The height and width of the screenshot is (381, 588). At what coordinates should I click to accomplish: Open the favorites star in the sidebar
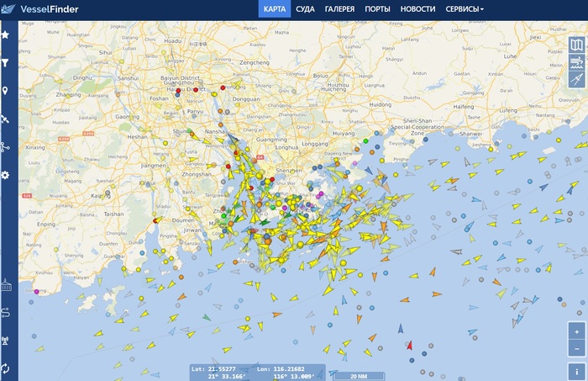point(5,35)
